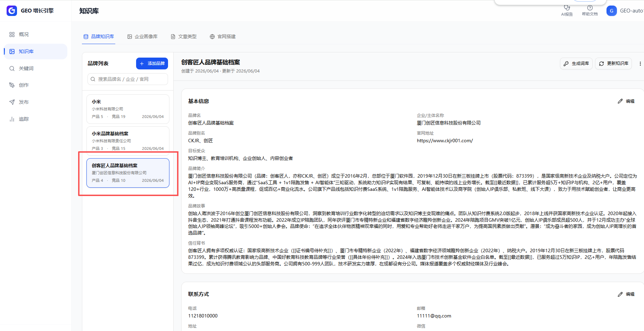The width and height of the screenshot is (644, 331).
Task: Select 知识库 sidebar item
Action: coord(35,51)
